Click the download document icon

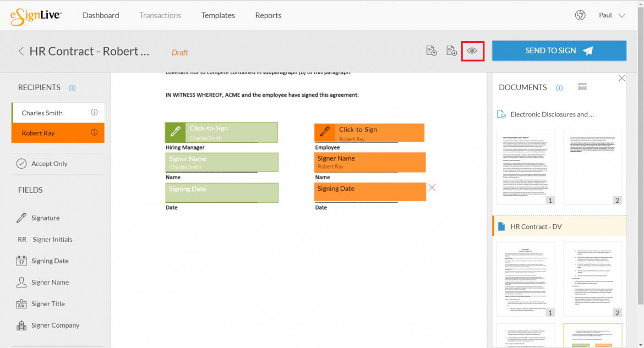click(451, 50)
